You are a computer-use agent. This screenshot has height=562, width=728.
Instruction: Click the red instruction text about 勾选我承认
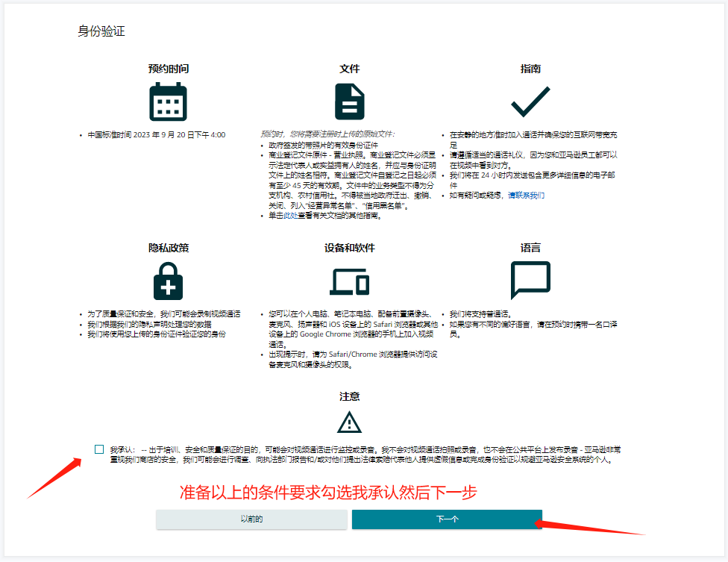(x=328, y=493)
